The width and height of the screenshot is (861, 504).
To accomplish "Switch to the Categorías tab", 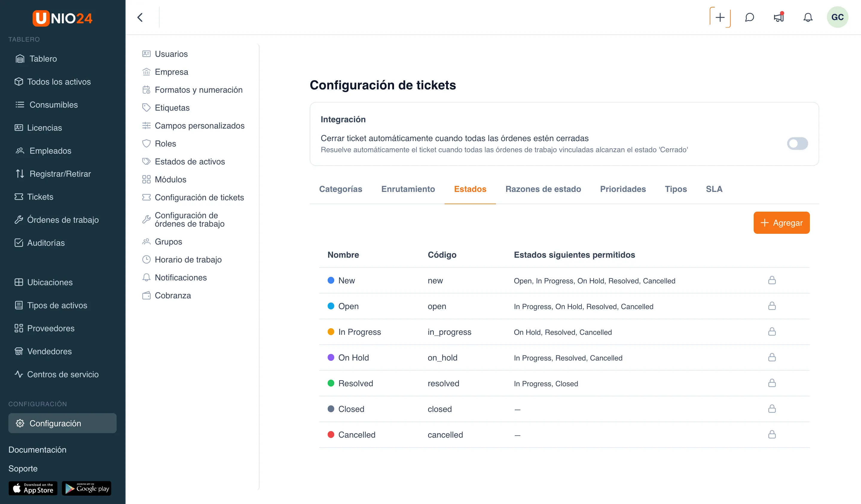I will click(340, 189).
